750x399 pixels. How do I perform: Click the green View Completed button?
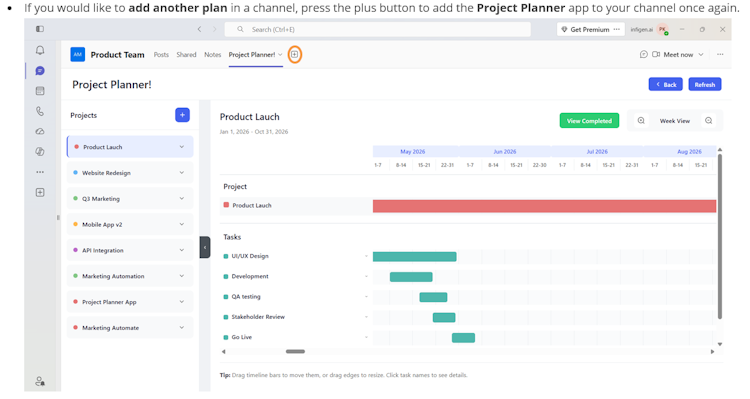[x=589, y=121]
